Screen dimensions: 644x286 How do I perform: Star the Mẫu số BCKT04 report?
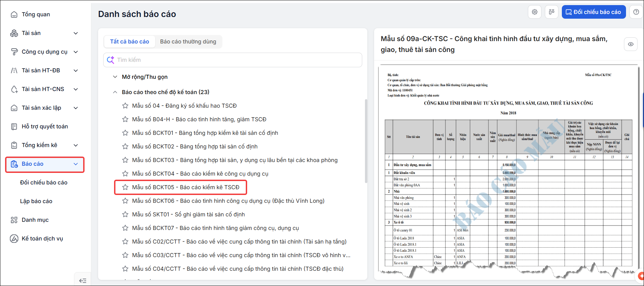[x=125, y=174]
